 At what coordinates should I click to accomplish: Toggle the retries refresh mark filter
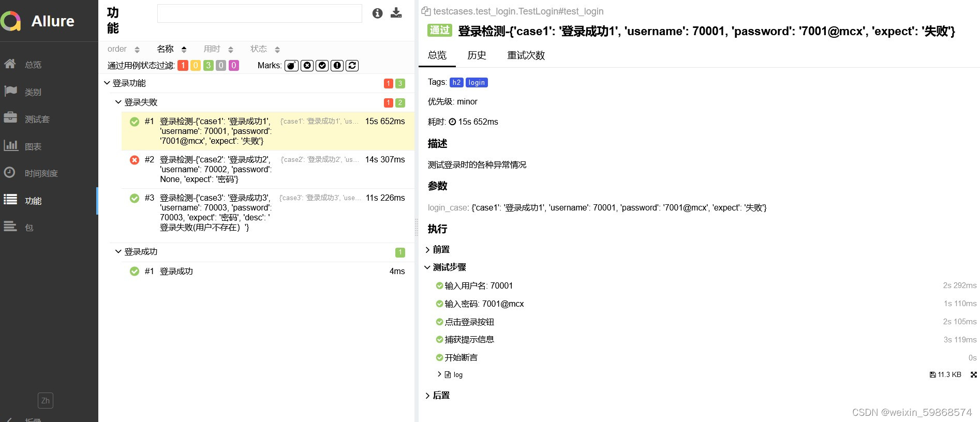352,66
